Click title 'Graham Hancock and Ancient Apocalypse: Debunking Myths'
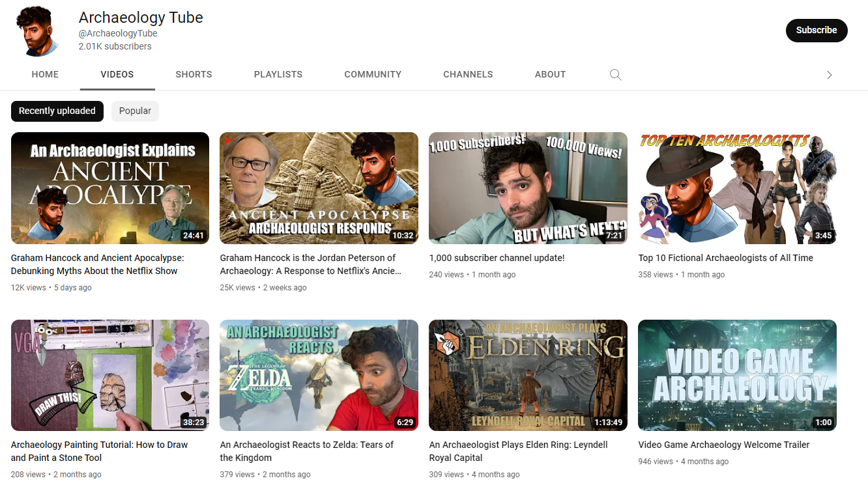This screenshot has height=487, width=868. pyautogui.click(x=98, y=264)
